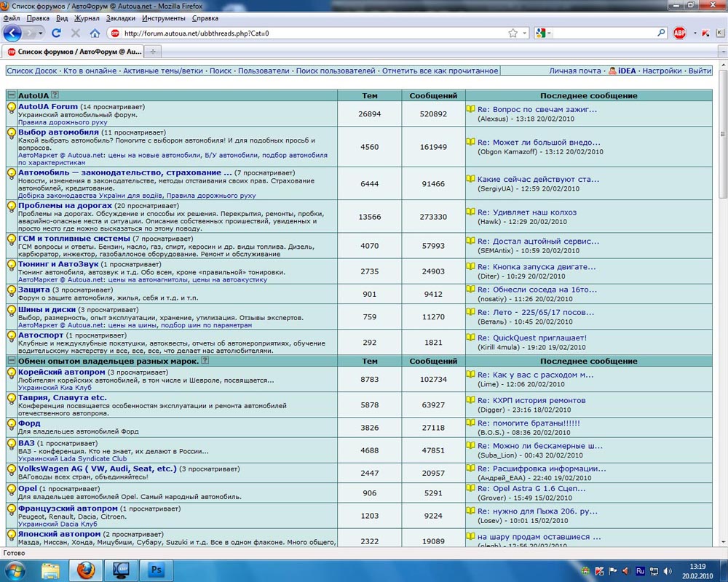This screenshot has height=582, width=728.
Task: Click Отметить все как прочитанное
Action: click(x=440, y=71)
